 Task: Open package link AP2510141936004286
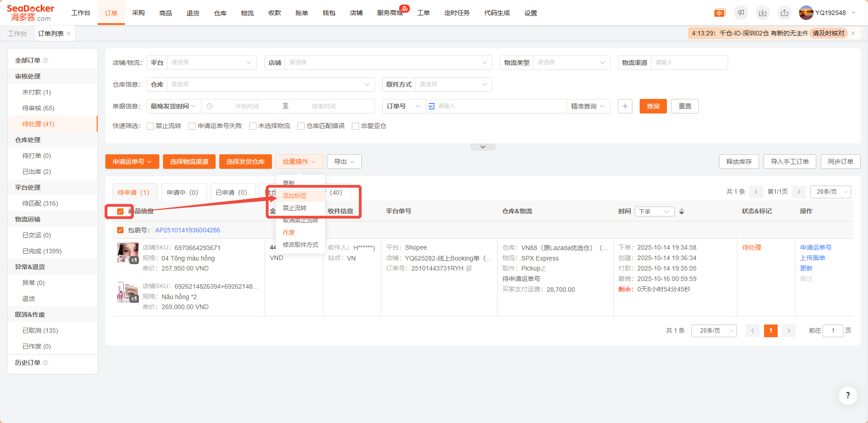click(187, 230)
